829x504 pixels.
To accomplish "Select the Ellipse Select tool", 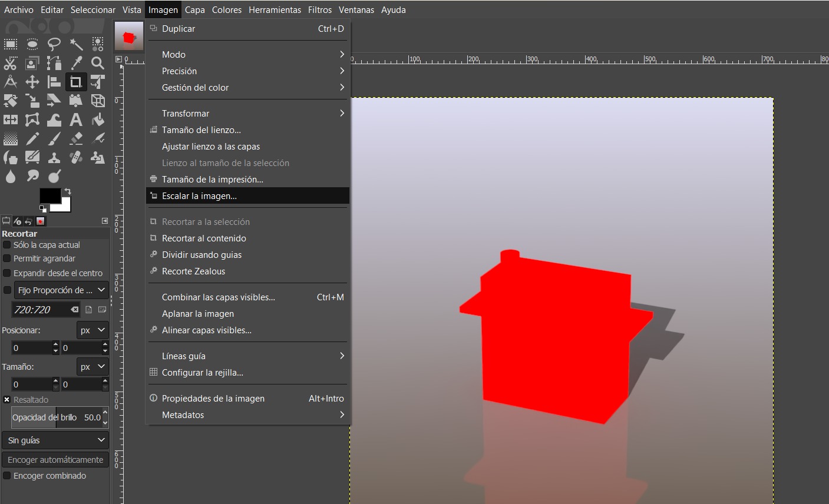I will coord(32,44).
